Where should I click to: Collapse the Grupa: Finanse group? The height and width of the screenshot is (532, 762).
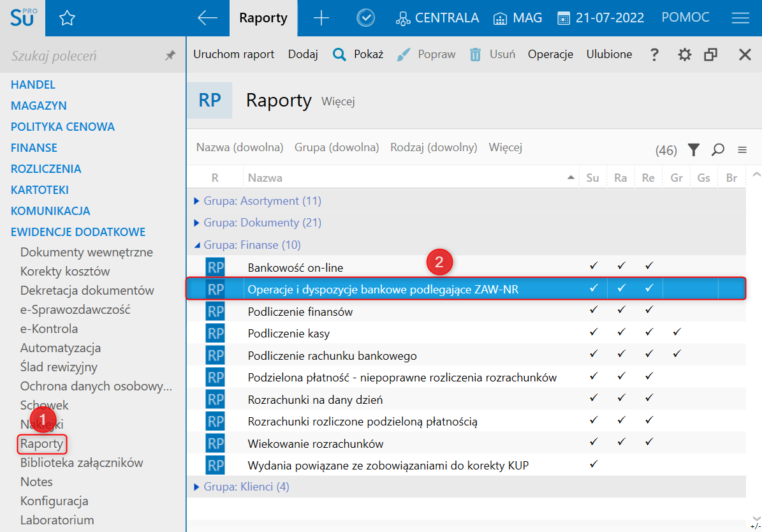pyautogui.click(x=196, y=245)
